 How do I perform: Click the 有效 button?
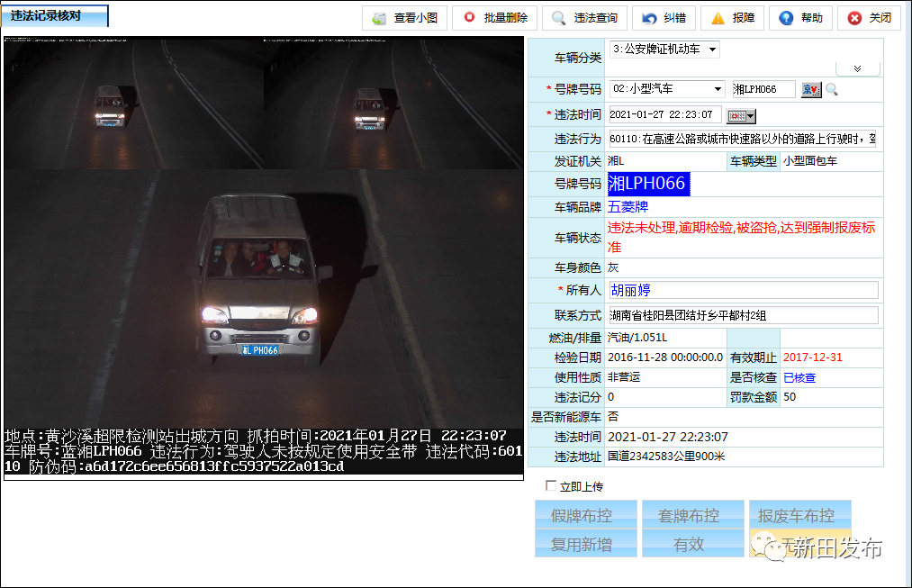[x=692, y=543]
